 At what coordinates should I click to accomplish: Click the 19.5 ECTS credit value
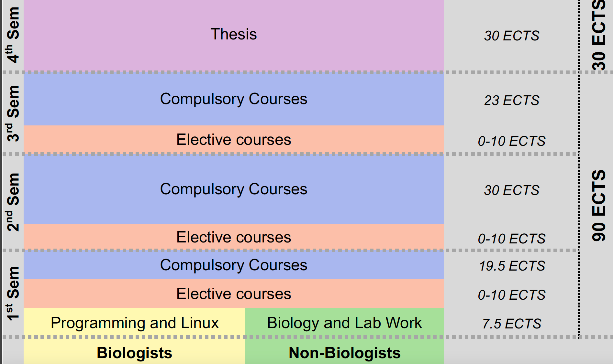point(512,266)
